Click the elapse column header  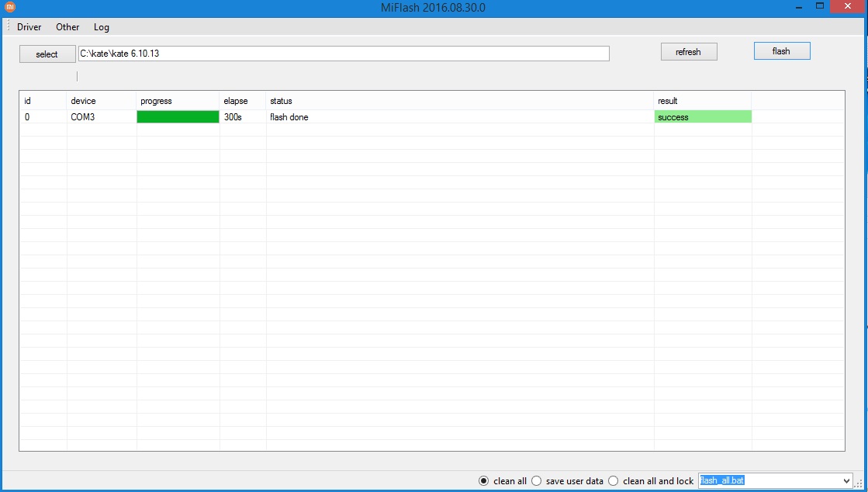[x=243, y=101]
